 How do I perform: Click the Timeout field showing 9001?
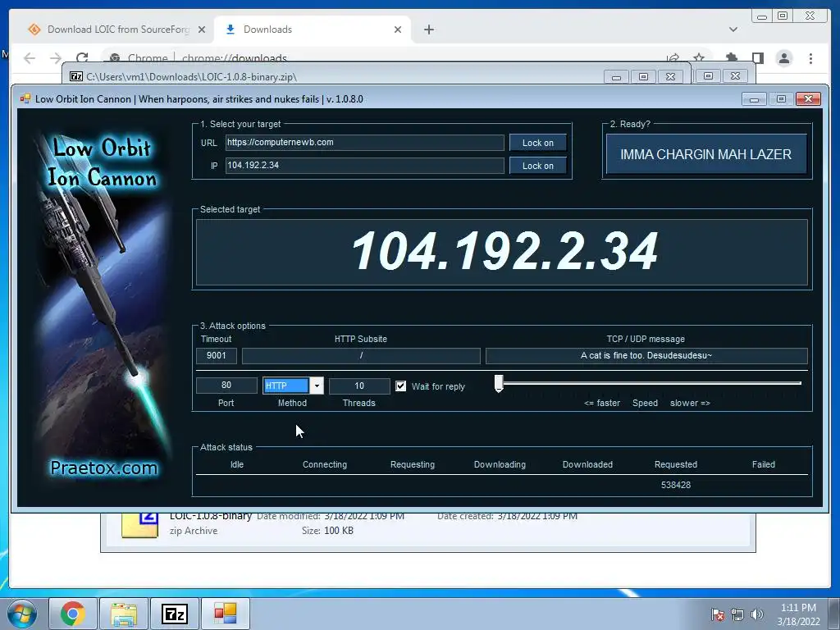pyautogui.click(x=217, y=356)
